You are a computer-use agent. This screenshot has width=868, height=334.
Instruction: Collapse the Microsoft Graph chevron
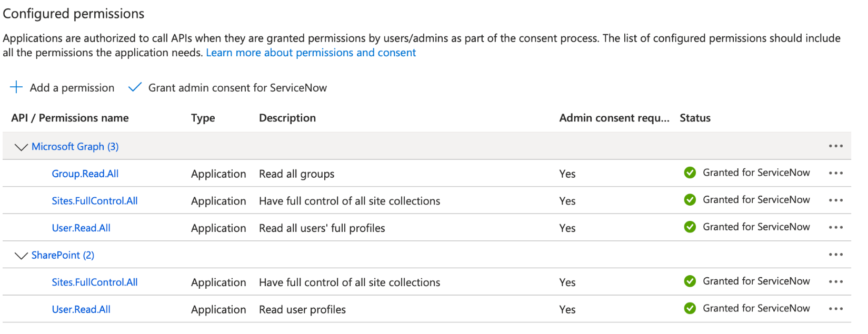point(21,147)
